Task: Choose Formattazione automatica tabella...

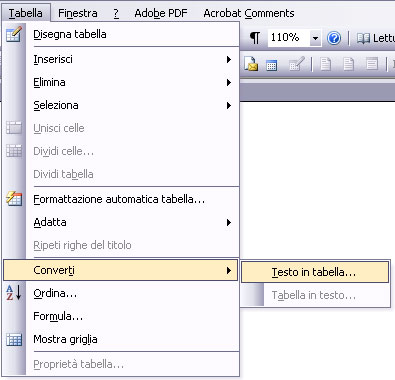Action: click(x=120, y=199)
